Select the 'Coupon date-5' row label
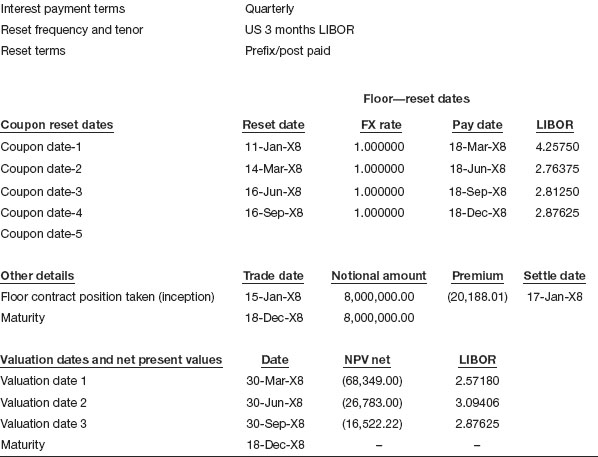 [x=41, y=234]
